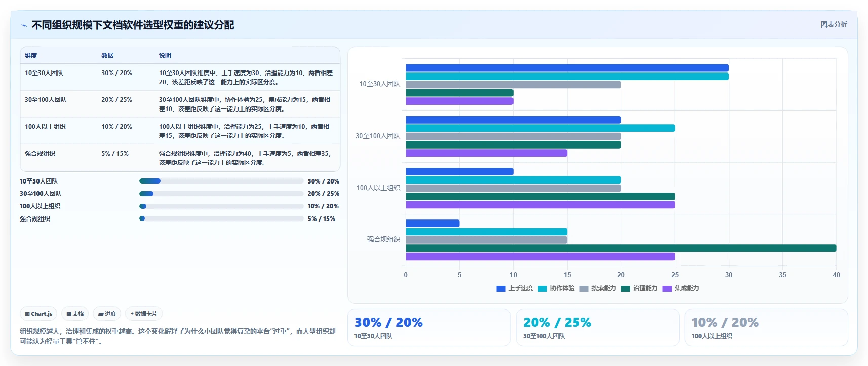Click the 10至30人团队 progress bar

click(221, 181)
